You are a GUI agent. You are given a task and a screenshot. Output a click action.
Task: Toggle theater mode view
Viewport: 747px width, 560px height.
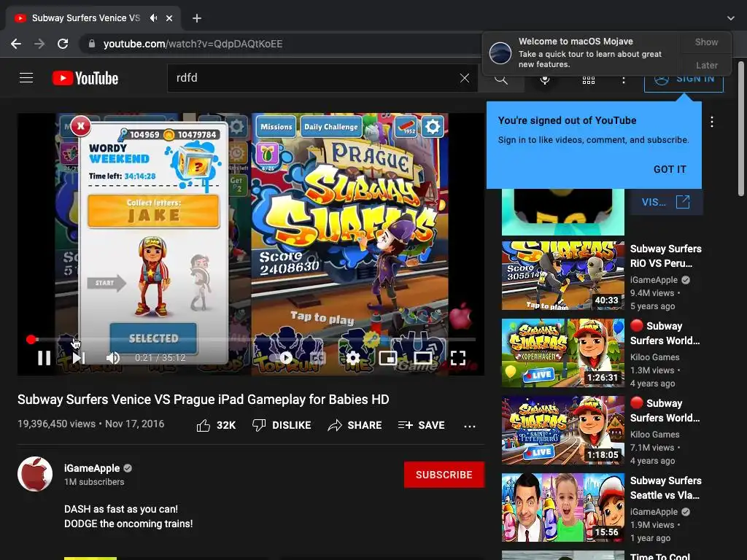422,357
